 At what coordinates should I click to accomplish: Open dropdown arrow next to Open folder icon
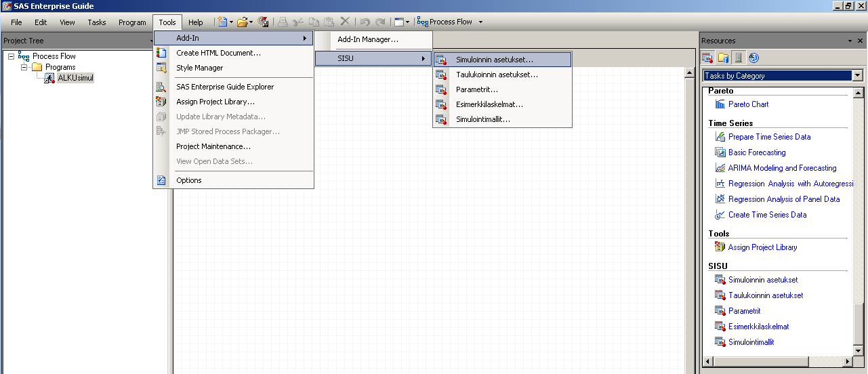pyautogui.click(x=251, y=22)
